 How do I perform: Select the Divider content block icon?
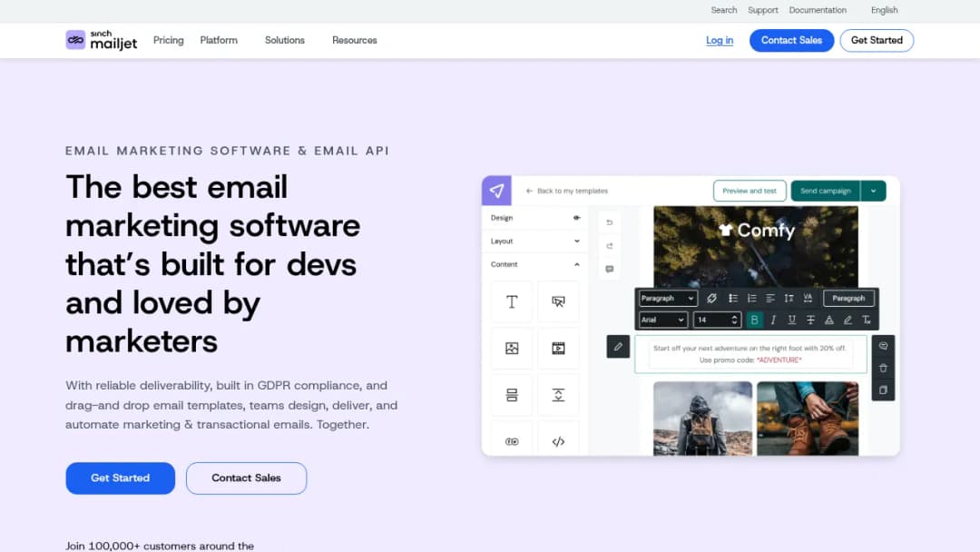click(512, 395)
